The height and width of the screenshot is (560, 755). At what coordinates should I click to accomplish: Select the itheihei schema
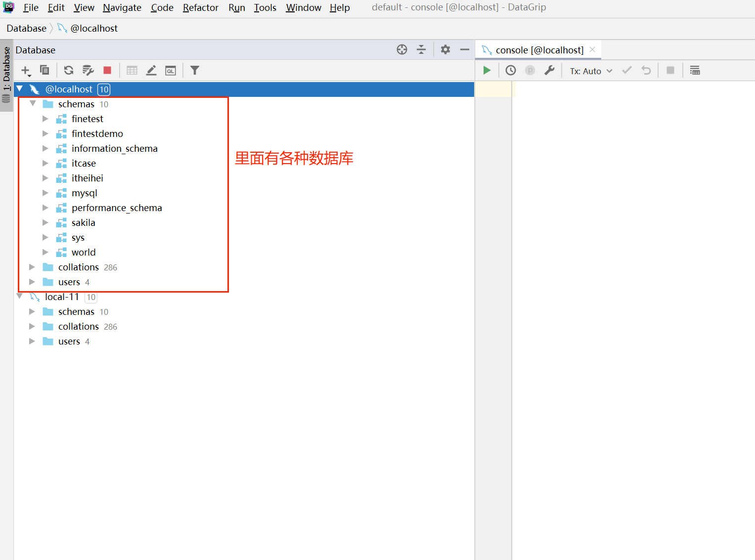click(x=88, y=178)
